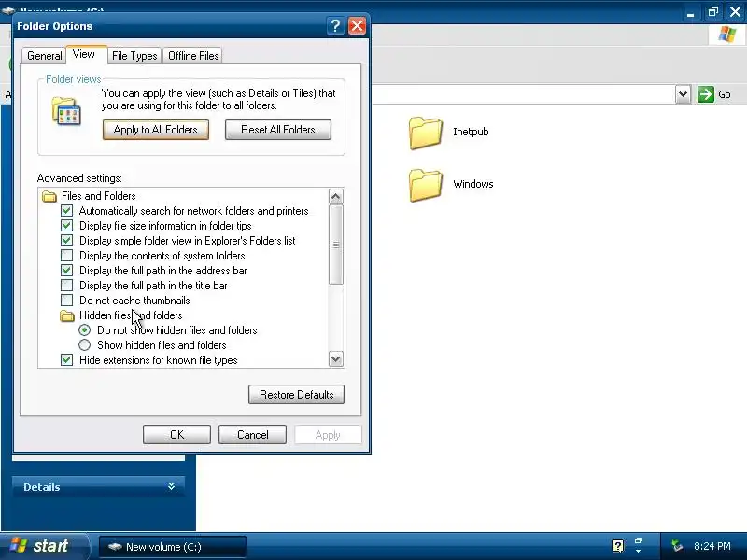Click Apply to All Folders button
Screen dimensions: 747x560
click(156, 130)
